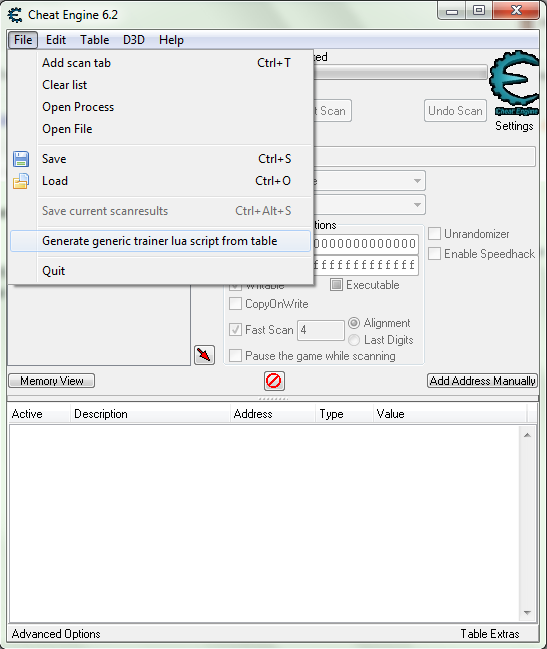The width and height of the screenshot is (547, 649).
Task: Choose Open Process in the menu
Action: (x=161, y=107)
